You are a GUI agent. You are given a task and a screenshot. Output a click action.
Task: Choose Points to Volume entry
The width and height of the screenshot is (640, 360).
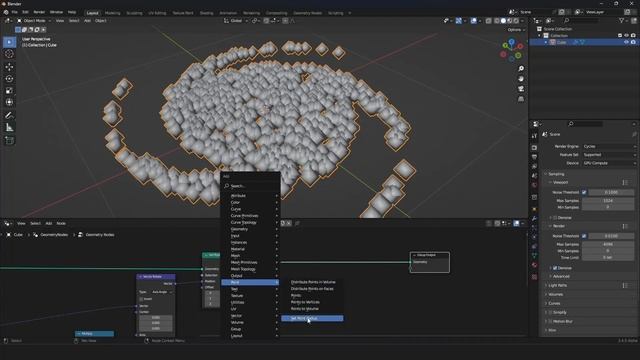click(x=312, y=309)
